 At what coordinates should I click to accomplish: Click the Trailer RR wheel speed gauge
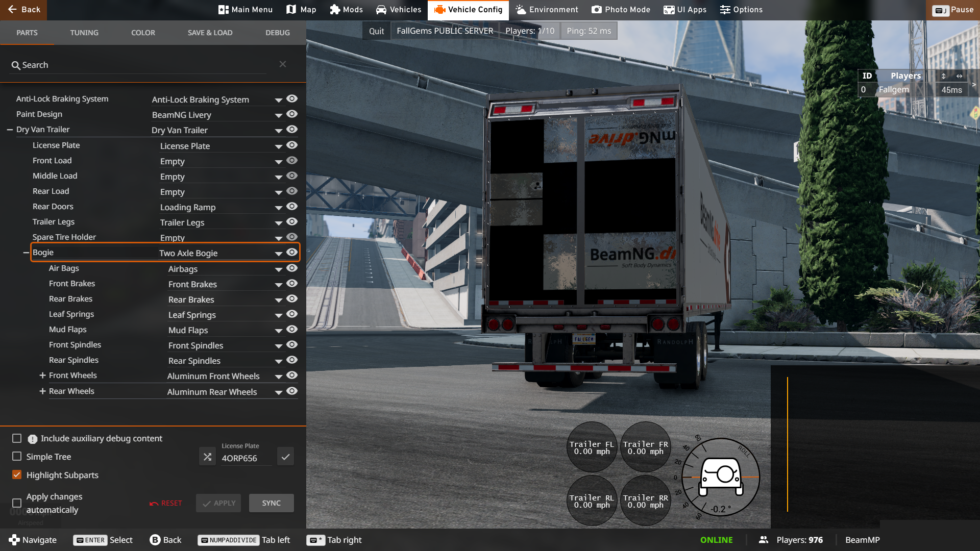[x=646, y=501]
